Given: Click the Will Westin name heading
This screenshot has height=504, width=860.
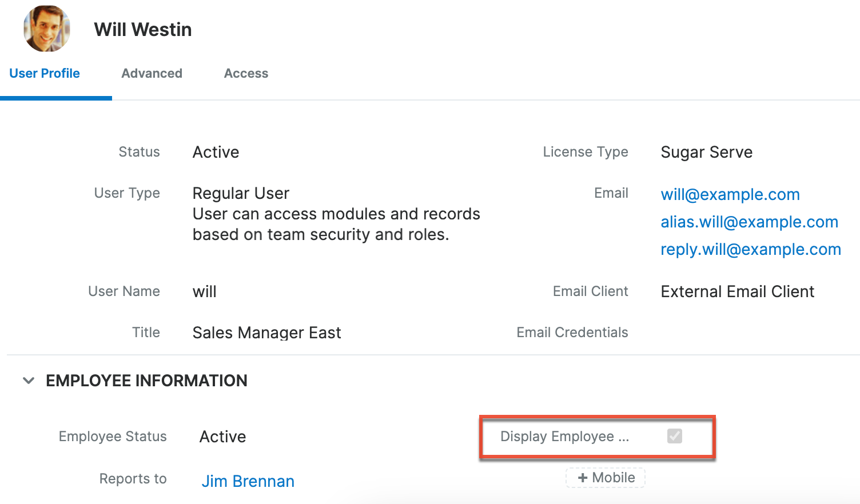Looking at the screenshot, I should (143, 30).
